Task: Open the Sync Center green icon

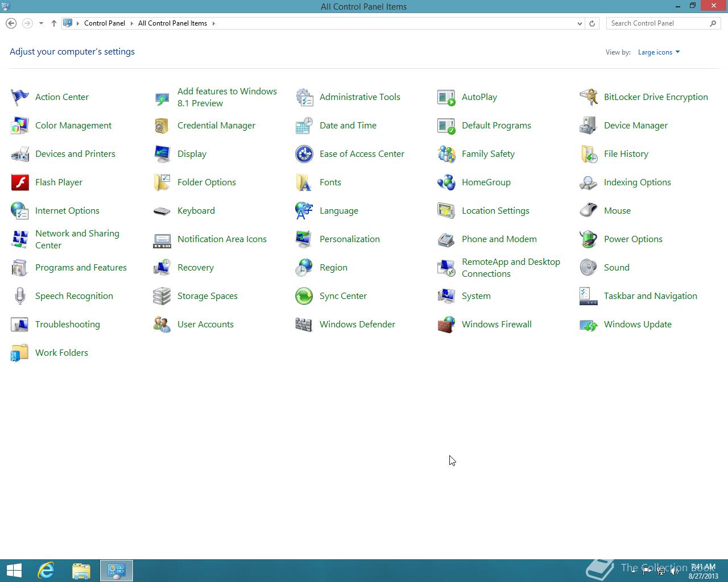Action: point(304,296)
